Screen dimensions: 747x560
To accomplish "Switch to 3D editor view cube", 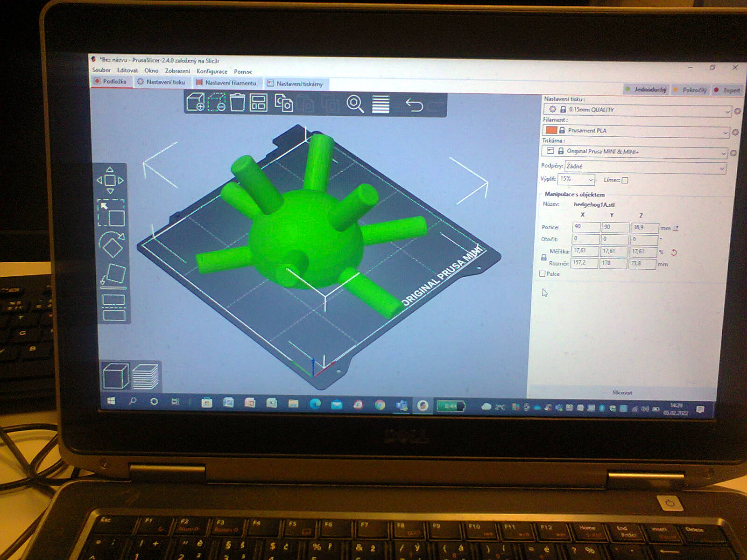I will [x=116, y=376].
